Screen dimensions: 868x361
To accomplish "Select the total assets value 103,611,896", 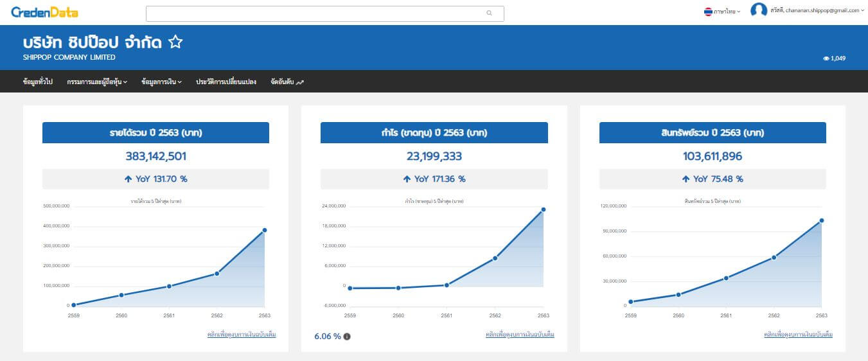I will point(713,156).
